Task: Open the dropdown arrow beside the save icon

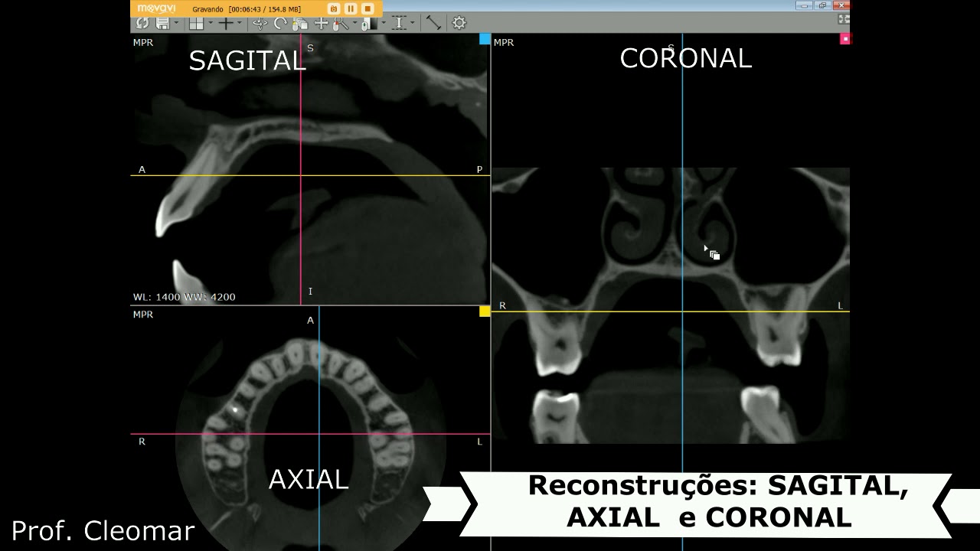Action: pyautogui.click(x=176, y=23)
